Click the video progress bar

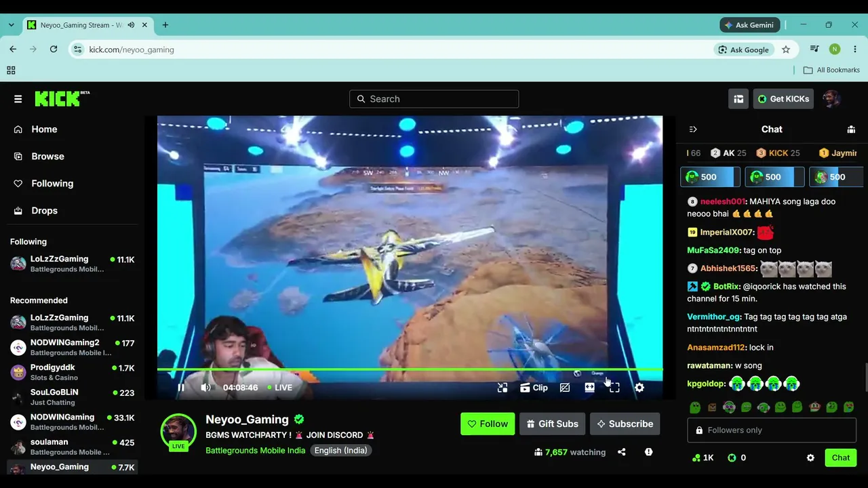[410, 369]
